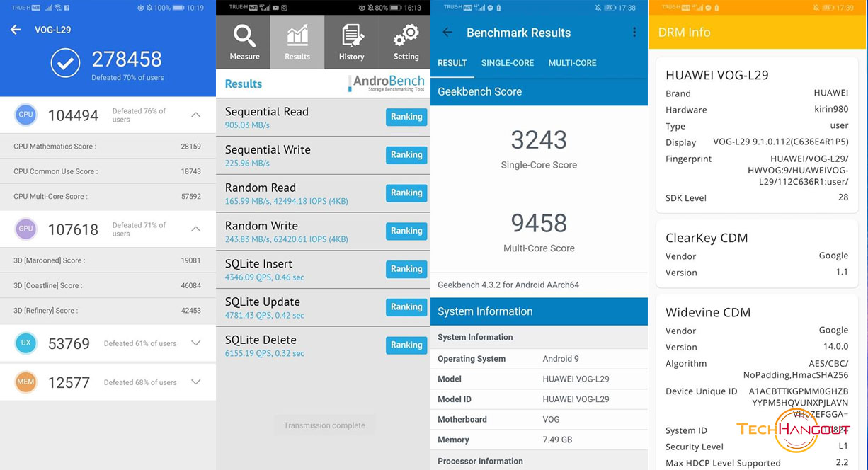This screenshot has height=470, width=868.
Task: Select the RESULT tab in Geekbench
Action: (452, 63)
